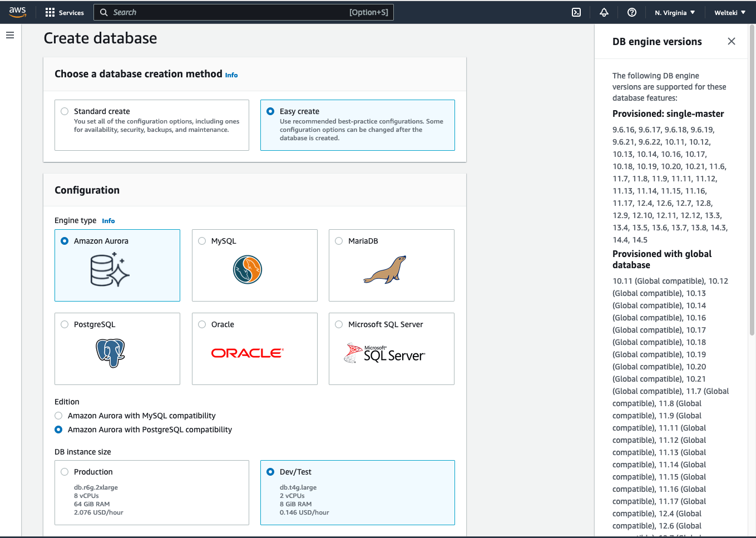The width and height of the screenshot is (756, 538).
Task: Open the help question-mark icon
Action: pyautogui.click(x=632, y=12)
